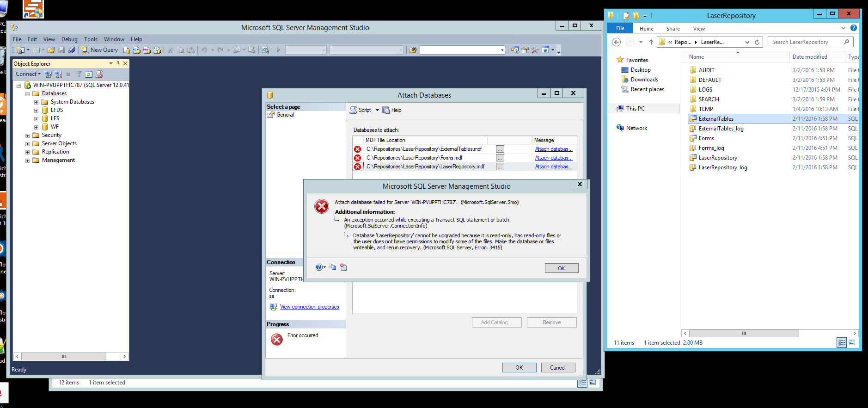
Task: Open the address bar previous locations dropdown
Action: (x=747, y=42)
